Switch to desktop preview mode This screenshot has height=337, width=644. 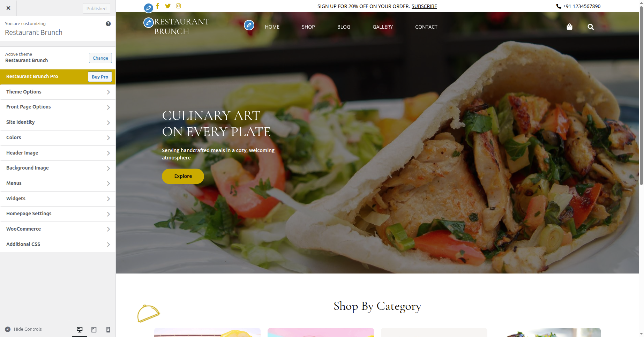(80, 329)
